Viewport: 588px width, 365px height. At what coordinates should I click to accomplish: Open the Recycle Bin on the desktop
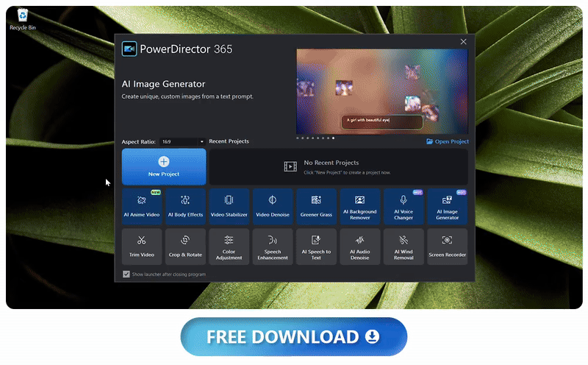point(23,20)
